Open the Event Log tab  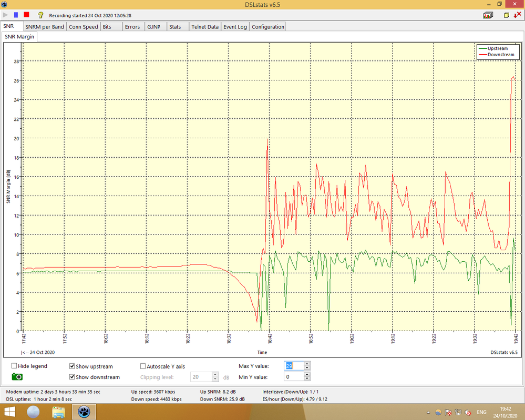coord(235,27)
